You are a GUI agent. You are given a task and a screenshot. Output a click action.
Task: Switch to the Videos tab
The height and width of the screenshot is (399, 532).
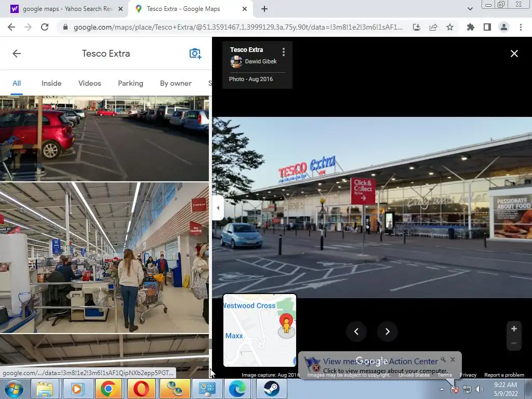[x=90, y=84]
